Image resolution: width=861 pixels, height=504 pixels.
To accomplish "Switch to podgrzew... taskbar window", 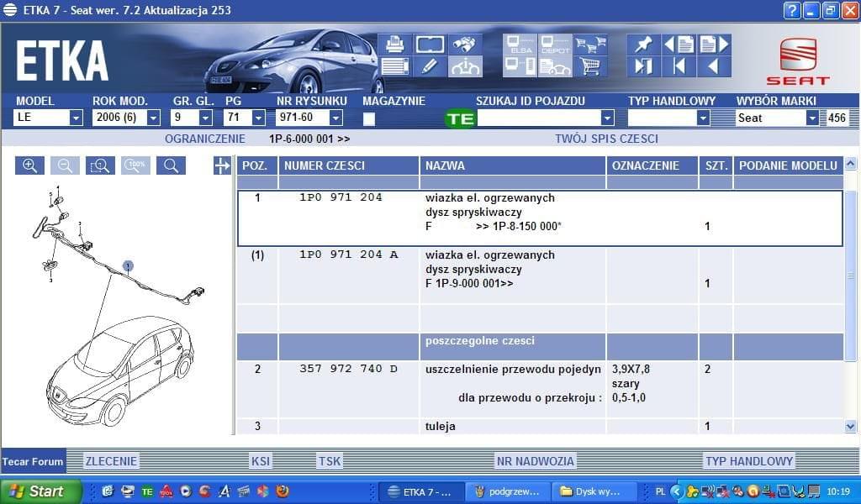I will coord(508,492).
